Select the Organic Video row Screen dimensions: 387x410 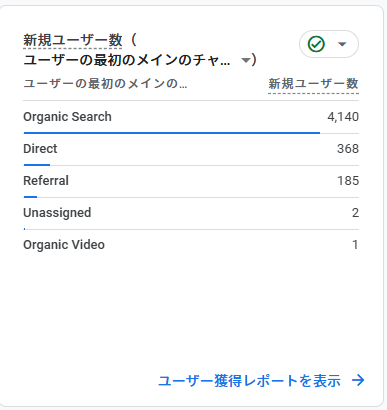click(x=191, y=245)
